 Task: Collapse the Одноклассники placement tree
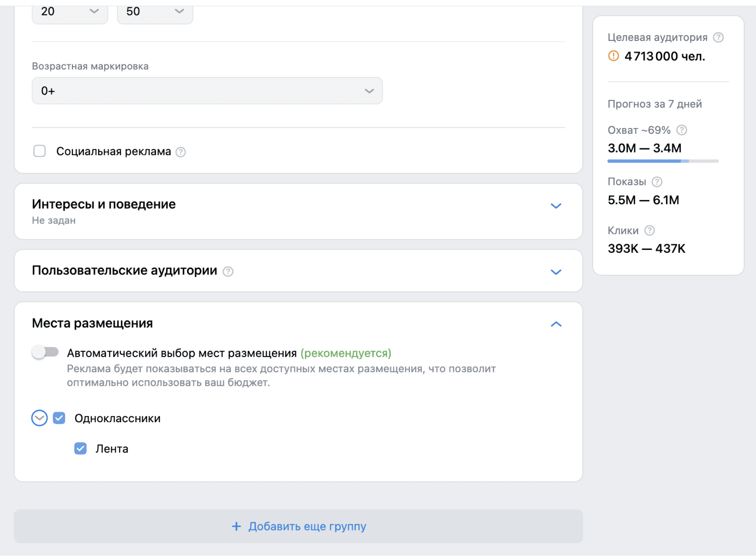coord(40,418)
